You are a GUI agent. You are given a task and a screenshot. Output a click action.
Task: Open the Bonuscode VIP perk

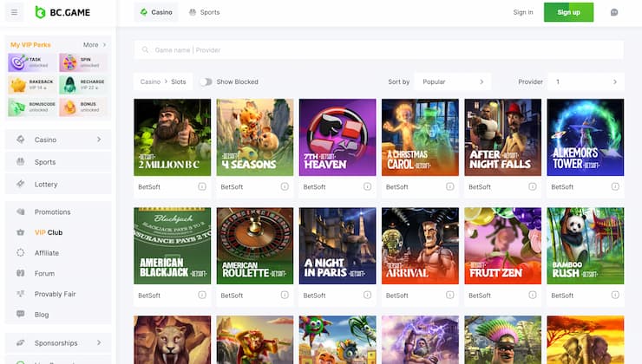[32, 107]
